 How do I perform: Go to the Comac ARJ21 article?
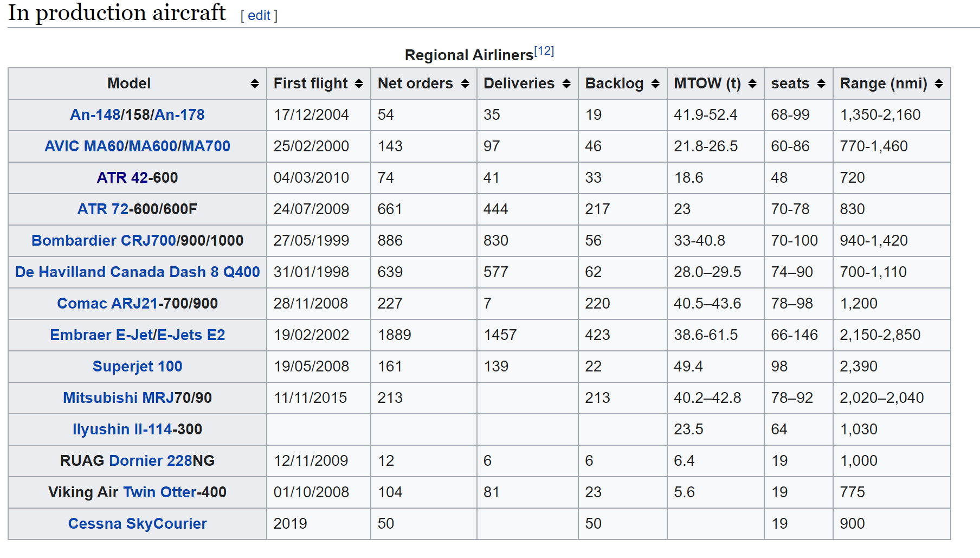pyautogui.click(x=107, y=304)
